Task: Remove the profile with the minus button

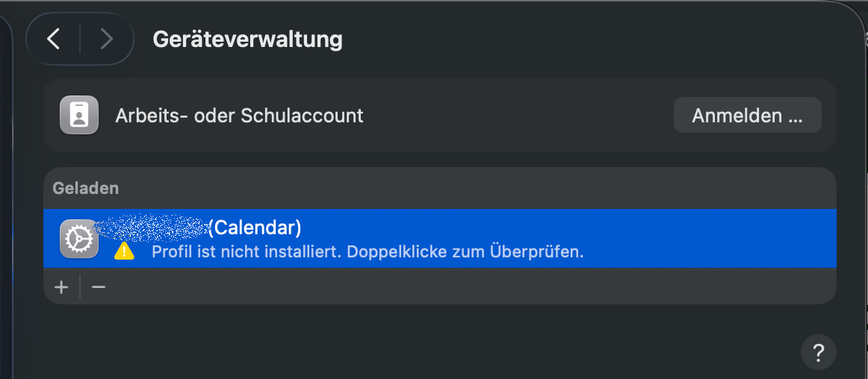Action: click(x=99, y=286)
